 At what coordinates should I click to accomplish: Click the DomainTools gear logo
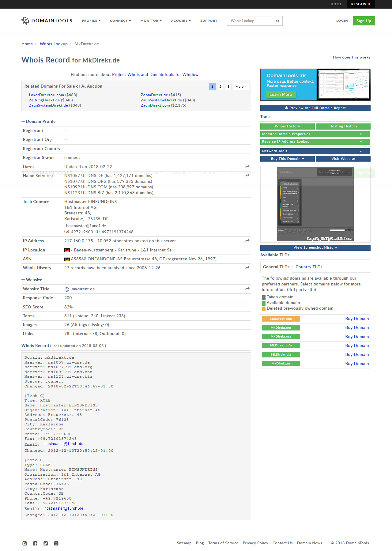[x=25, y=21]
